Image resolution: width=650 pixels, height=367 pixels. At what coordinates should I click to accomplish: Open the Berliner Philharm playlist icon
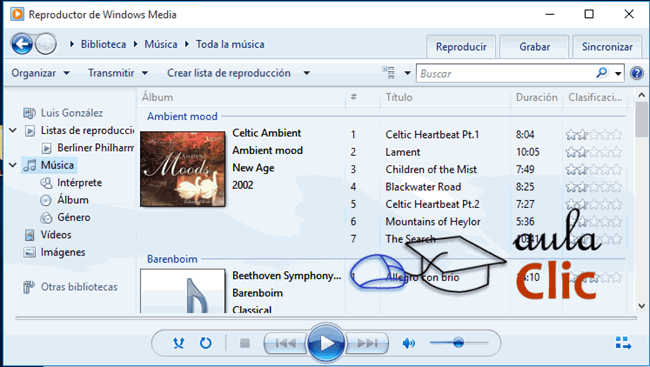(x=46, y=148)
